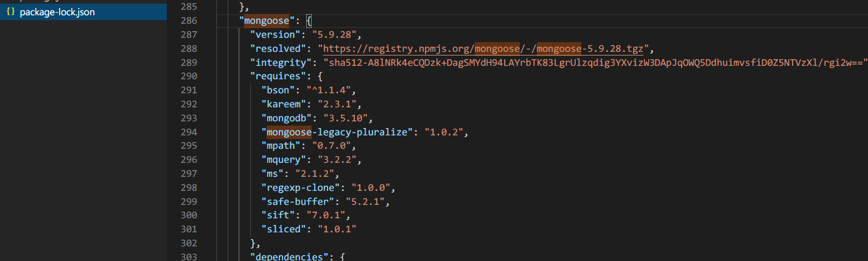Viewport: 868px width, 261px height.
Task: Click line number 286 in the gutter
Action: [x=189, y=22]
